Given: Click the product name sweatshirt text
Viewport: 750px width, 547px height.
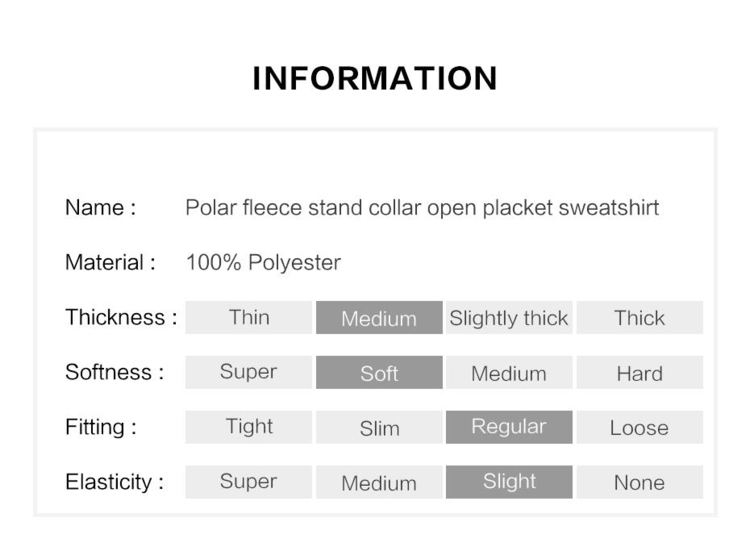Looking at the screenshot, I should click(x=422, y=208).
